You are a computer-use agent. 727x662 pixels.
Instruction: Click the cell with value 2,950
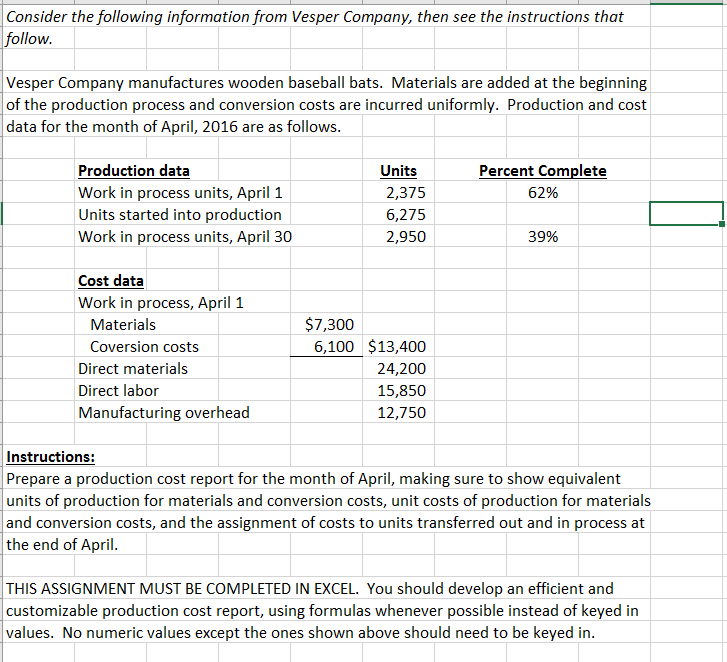tap(406, 236)
